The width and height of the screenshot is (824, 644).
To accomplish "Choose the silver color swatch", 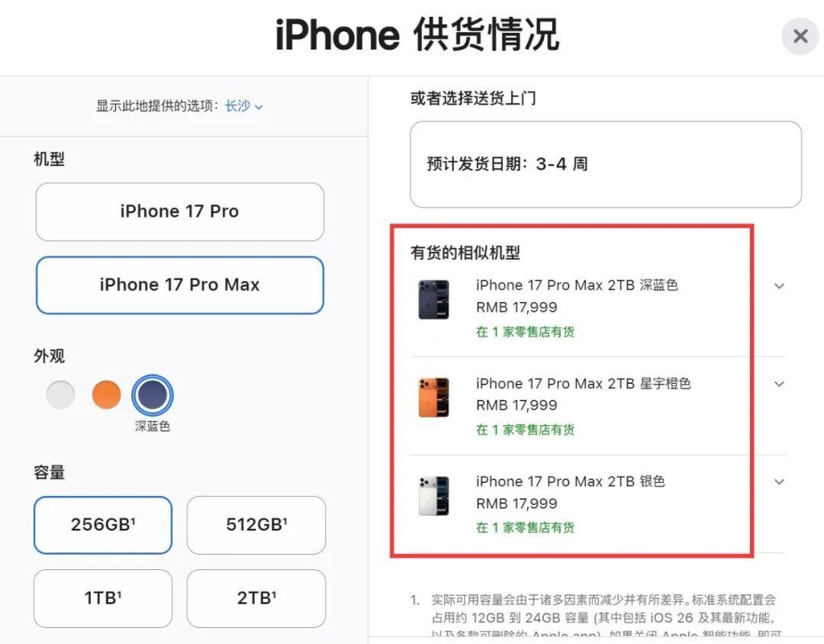I will [60, 394].
